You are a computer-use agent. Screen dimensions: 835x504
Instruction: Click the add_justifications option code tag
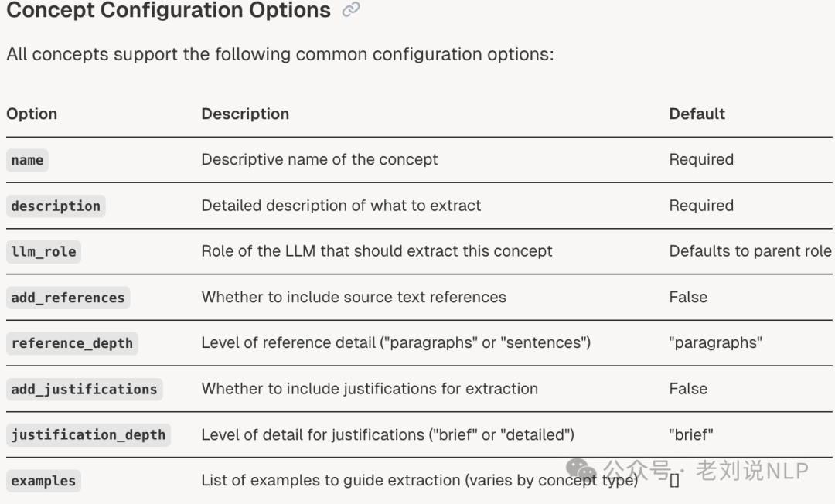85,389
